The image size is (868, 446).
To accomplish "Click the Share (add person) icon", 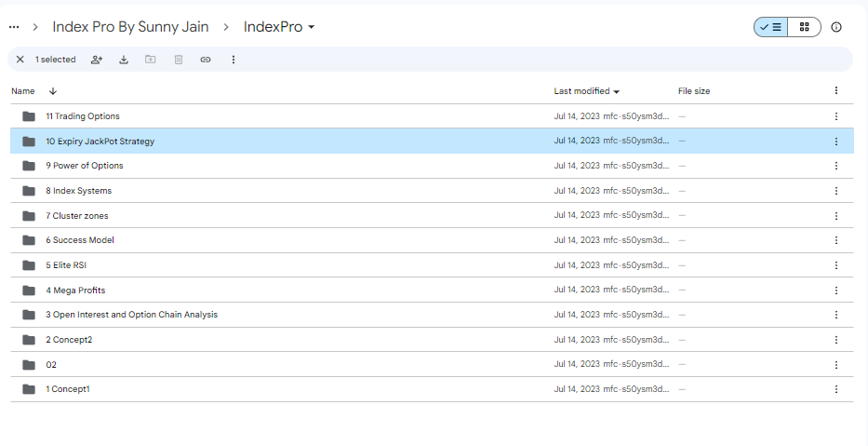I will pos(97,60).
